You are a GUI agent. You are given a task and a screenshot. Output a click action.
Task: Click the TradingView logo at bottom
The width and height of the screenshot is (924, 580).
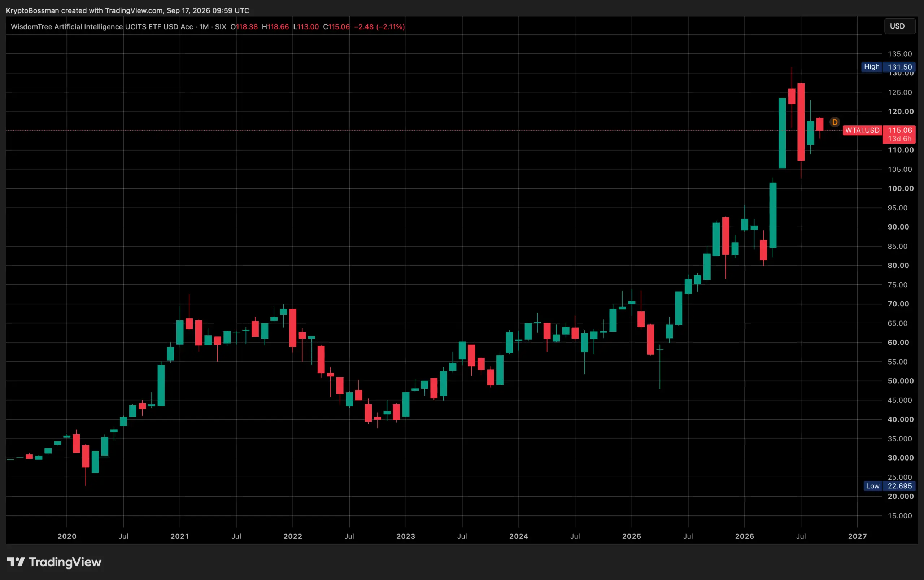54,562
